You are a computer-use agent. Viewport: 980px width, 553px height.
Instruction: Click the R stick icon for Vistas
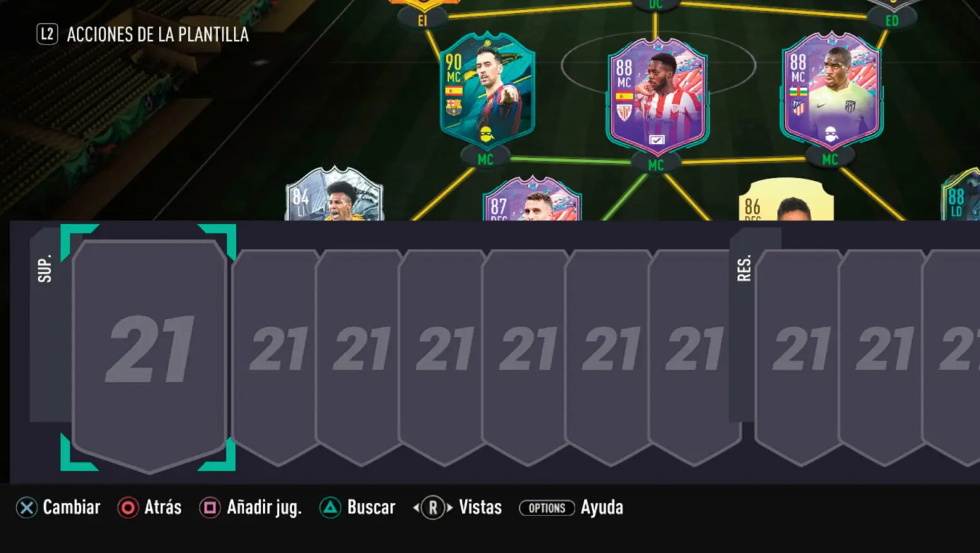coord(433,508)
